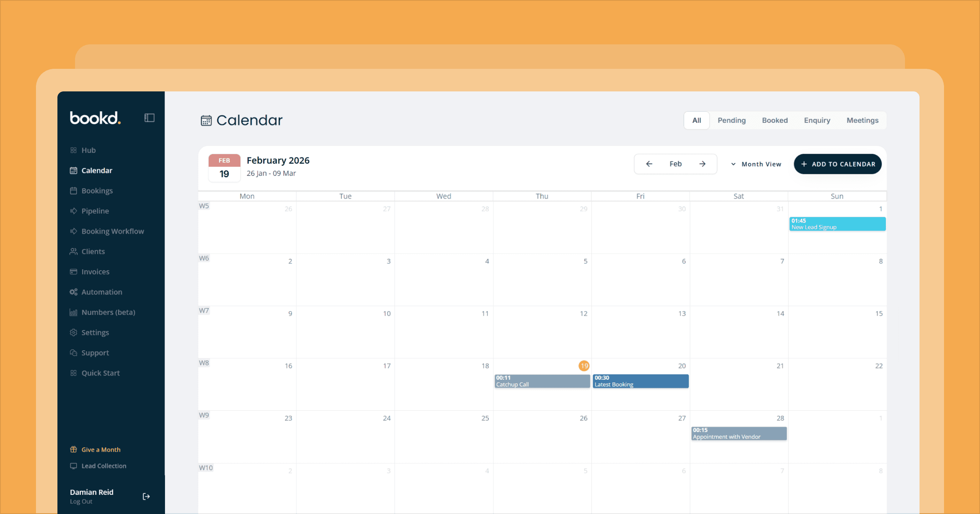Go to next month arrow
Viewport: 980px width, 514px height.
point(702,164)
